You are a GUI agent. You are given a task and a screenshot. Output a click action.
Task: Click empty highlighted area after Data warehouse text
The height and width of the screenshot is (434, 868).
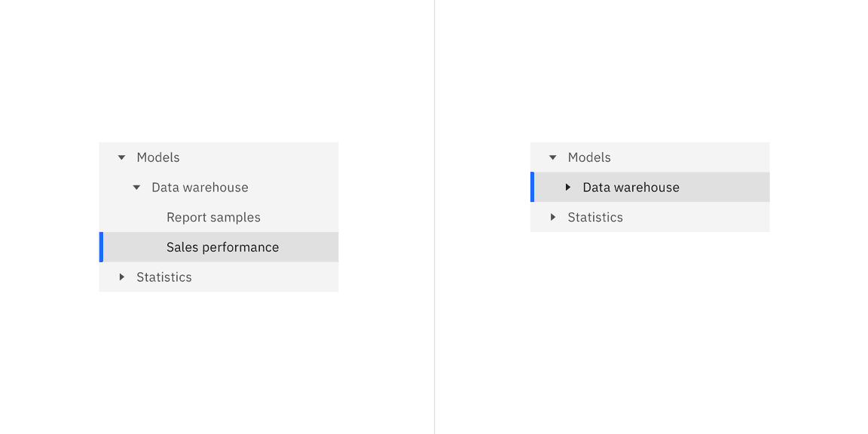(x=727, y=188)
